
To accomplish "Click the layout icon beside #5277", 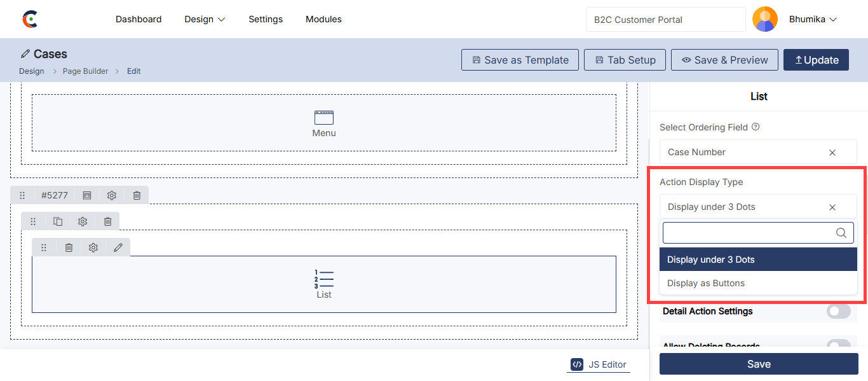I will (x=87, y=195).
